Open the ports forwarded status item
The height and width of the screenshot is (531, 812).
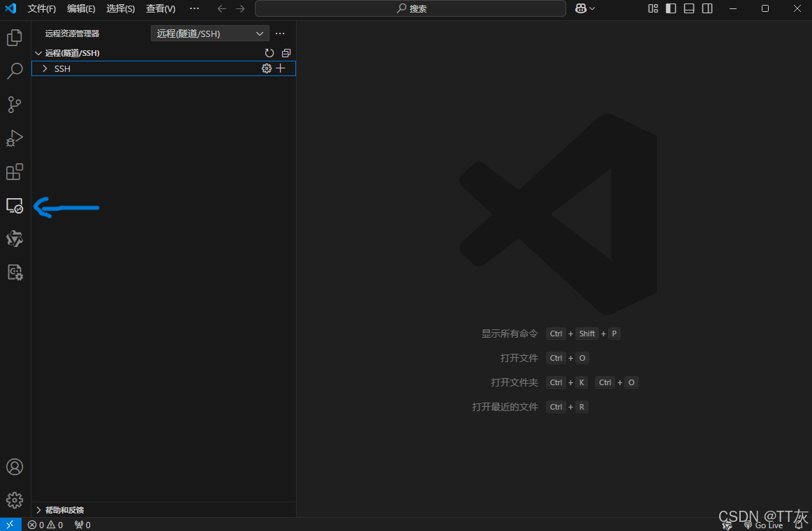(82, 525)
